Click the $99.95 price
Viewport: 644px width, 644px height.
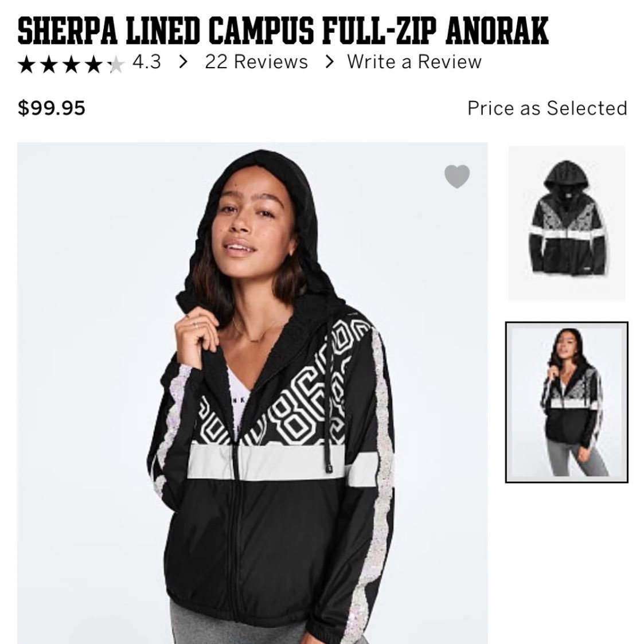(52, 108)
